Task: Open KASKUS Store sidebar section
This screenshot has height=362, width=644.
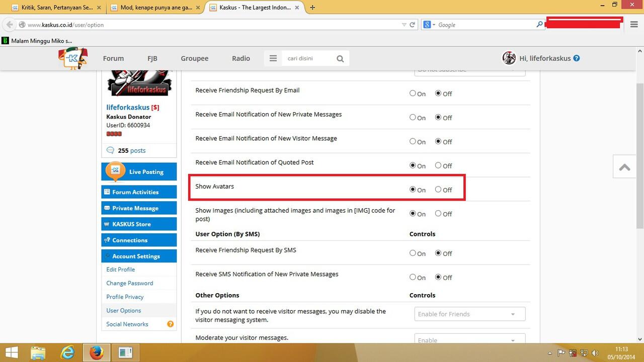Action: point(139,224)
